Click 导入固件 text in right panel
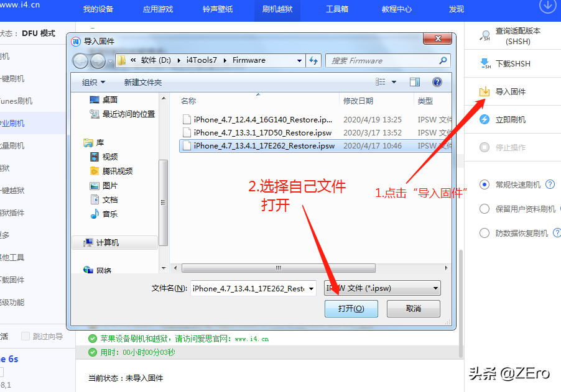The width and height of the screenshot is (561, 392). [x=510, y=91]
